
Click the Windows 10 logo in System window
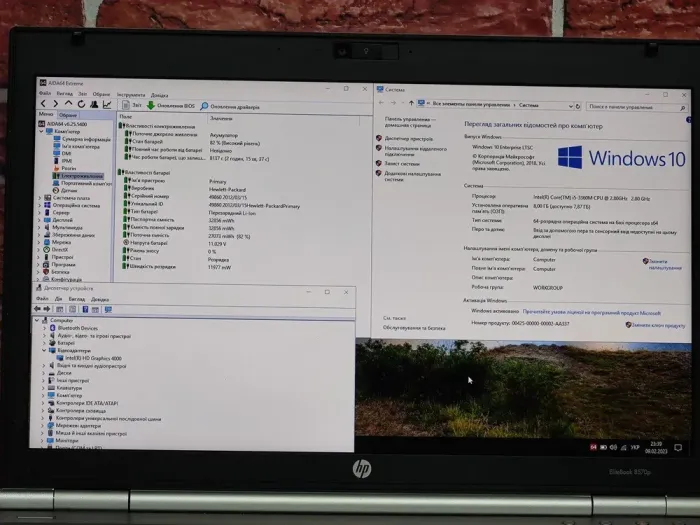(570, 157)
